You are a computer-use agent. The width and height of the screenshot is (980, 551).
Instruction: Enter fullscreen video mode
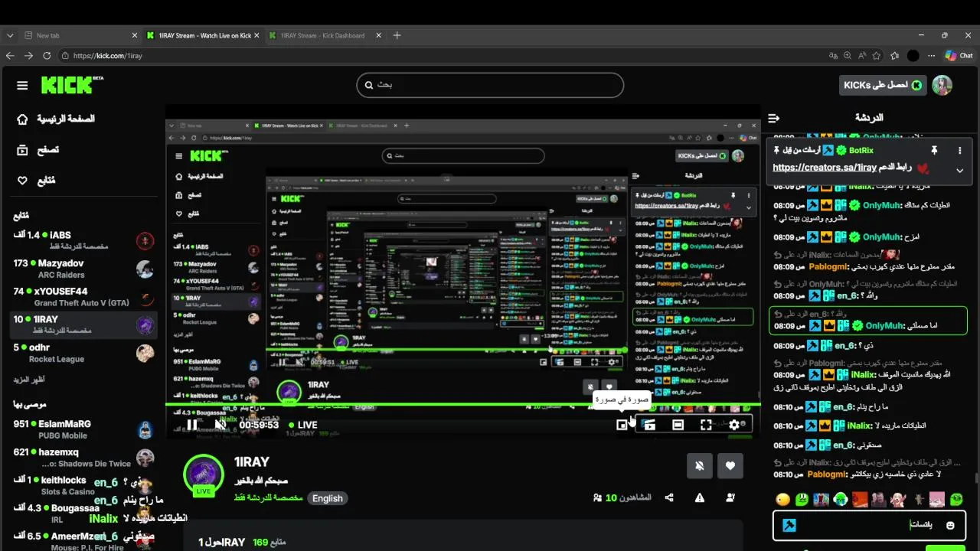[706, 425]
